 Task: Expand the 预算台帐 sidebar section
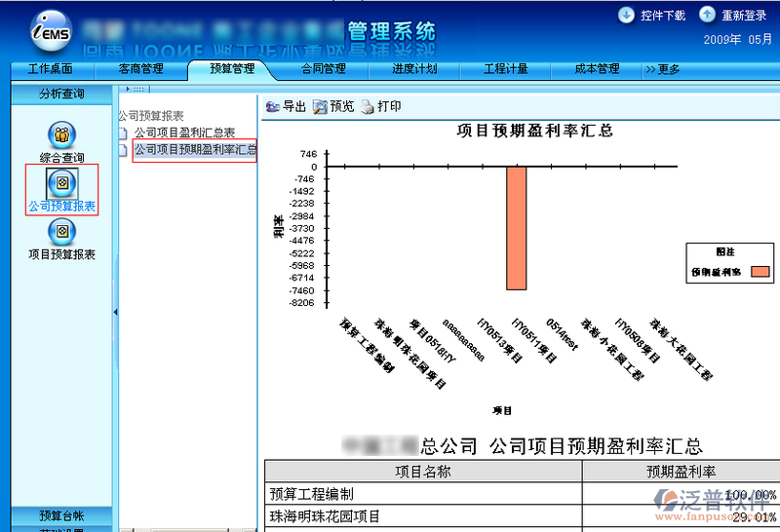(61, 515)
